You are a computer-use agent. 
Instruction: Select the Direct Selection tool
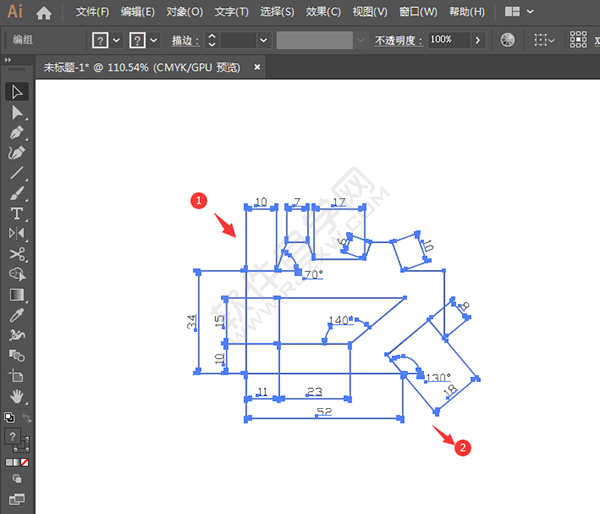[17, 113]
